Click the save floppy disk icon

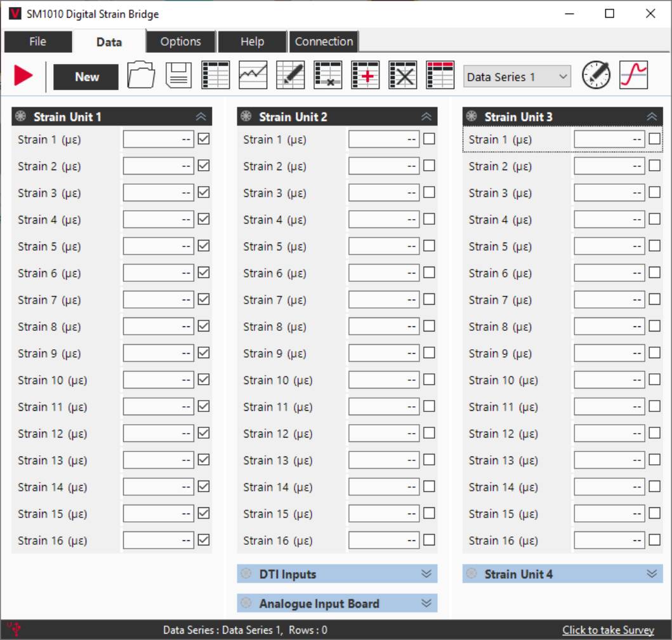point(178,76)
